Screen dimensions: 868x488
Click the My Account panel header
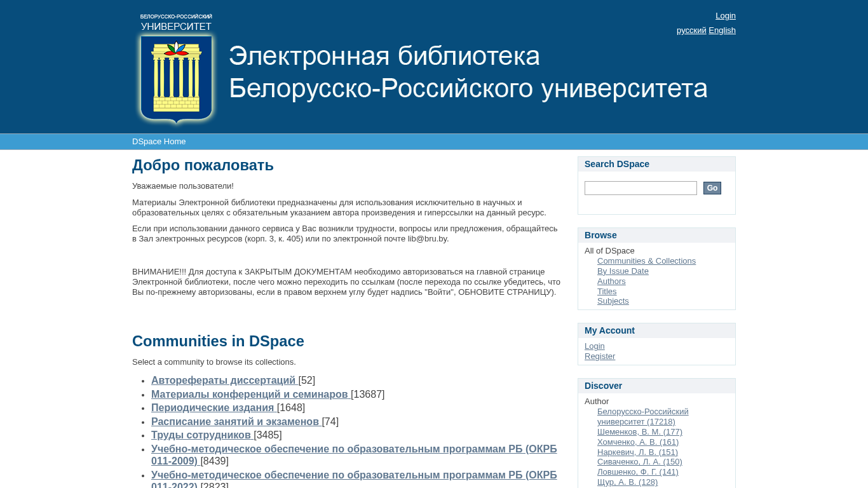(656, 330)
